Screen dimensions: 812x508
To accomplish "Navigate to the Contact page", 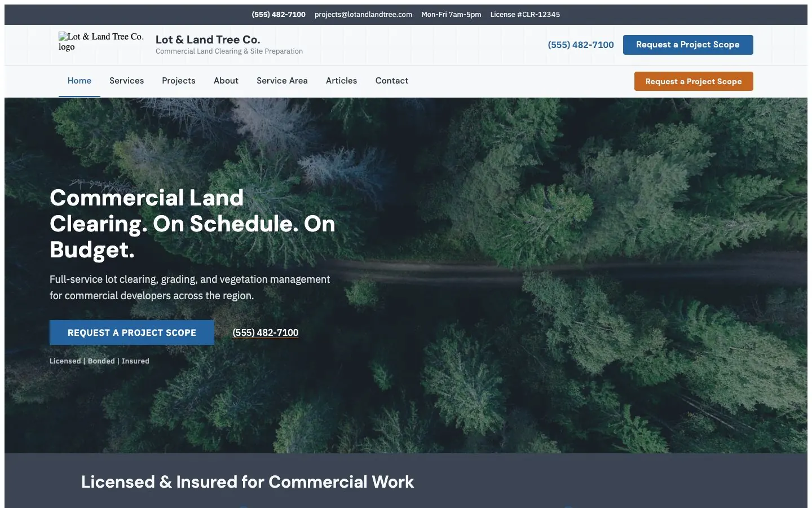I will [392, 81].
